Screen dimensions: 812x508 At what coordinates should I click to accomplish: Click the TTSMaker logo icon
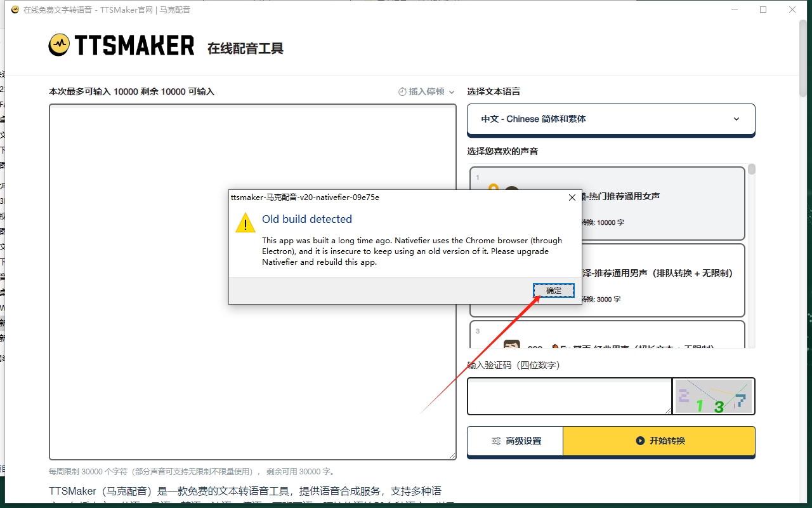coord(59,44)
